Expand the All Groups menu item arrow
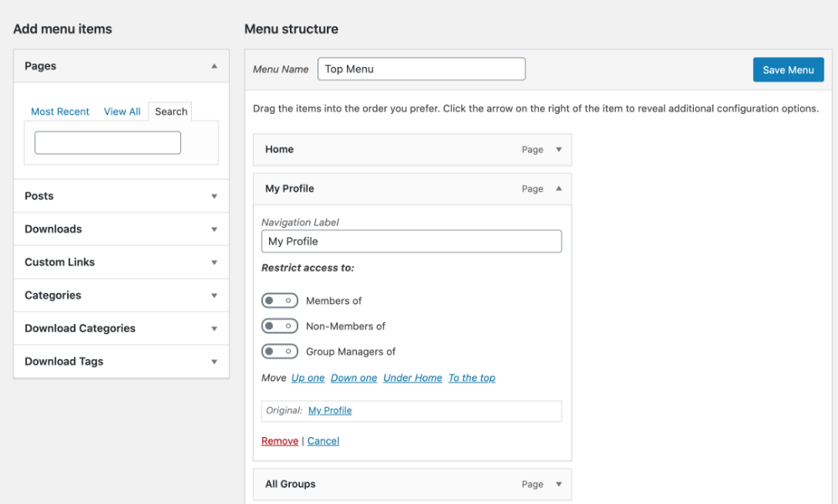Image resolution: width=838 pixels, height=504 pixels. point(559,484)
